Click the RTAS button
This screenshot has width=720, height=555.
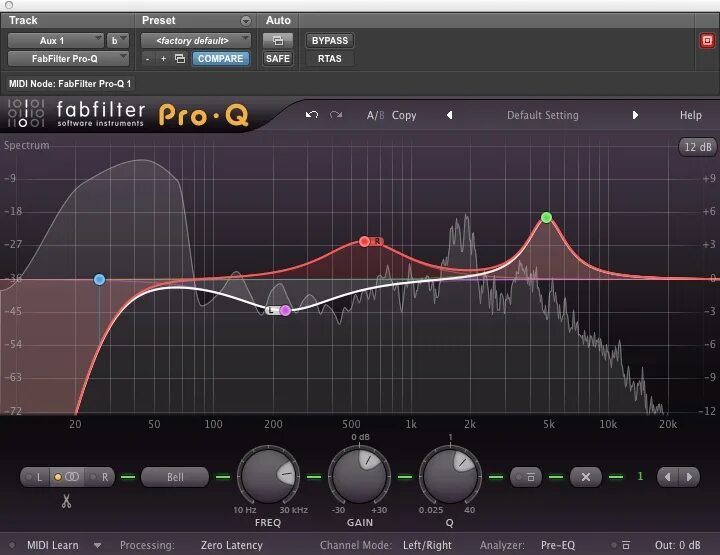330,59
